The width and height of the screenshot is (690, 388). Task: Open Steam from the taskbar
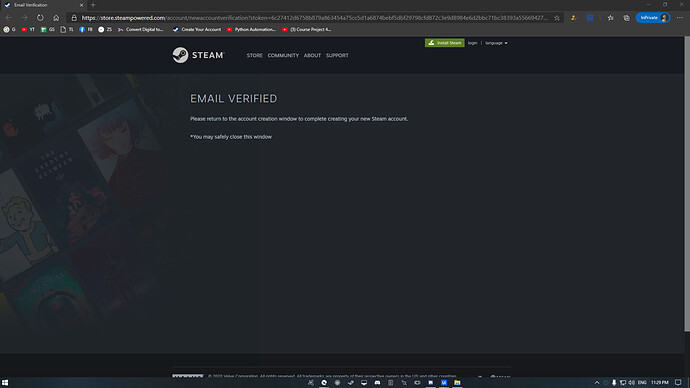[351, 383]
